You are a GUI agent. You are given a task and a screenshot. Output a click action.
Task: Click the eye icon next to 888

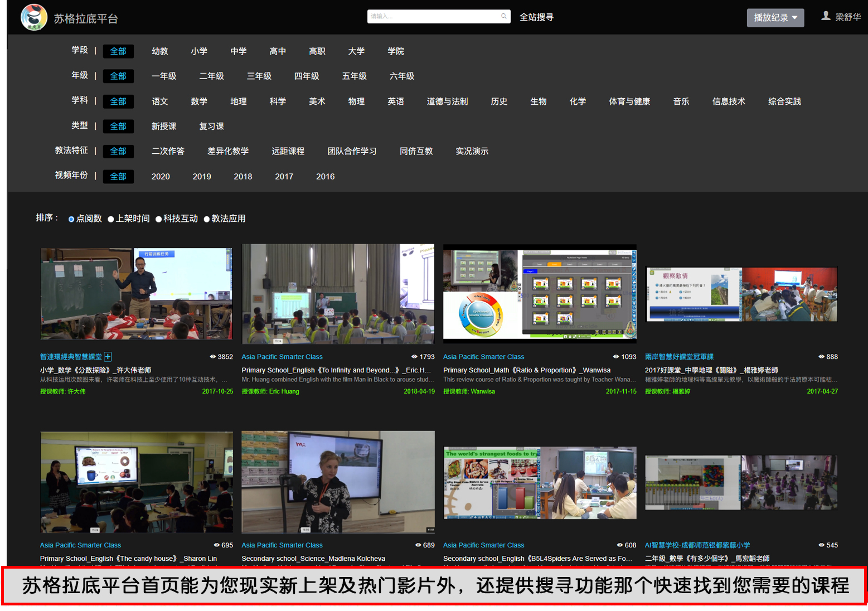coord(821,357)
